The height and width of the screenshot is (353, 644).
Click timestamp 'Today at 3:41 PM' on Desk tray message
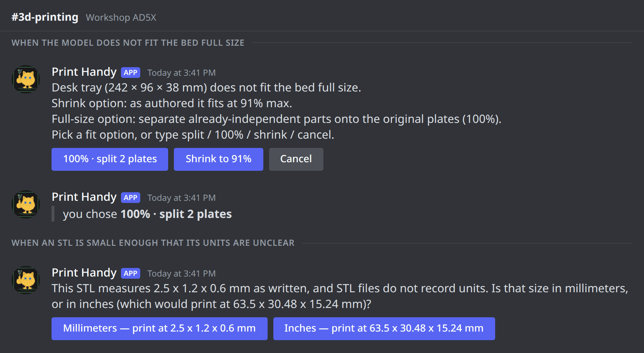click(181, 73)
